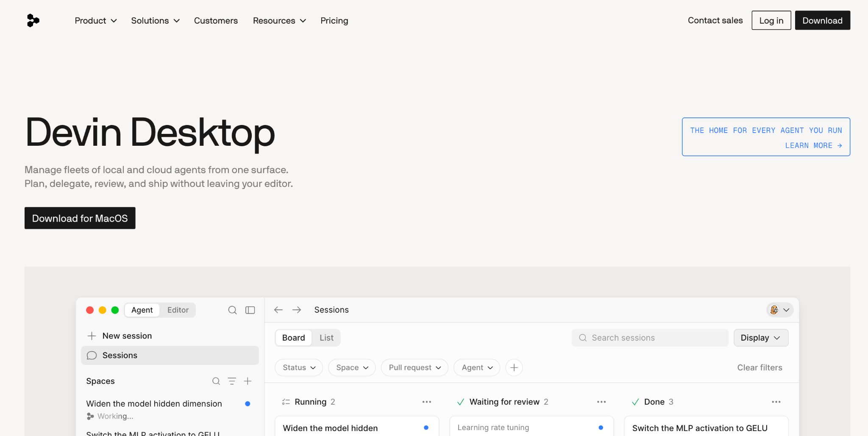Open the Pull request filter dropdown
Viewport: 868px width, 436px height.
(x=415, y=367)
